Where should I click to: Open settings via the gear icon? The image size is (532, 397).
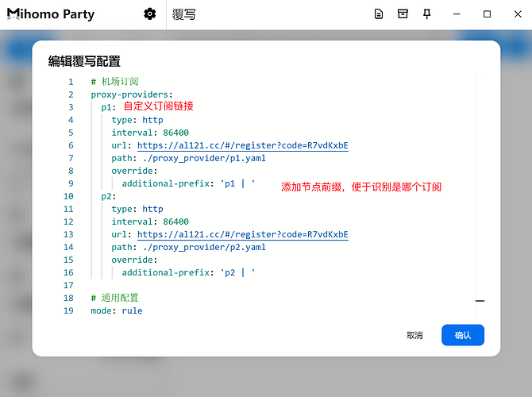tap(149, 14)
